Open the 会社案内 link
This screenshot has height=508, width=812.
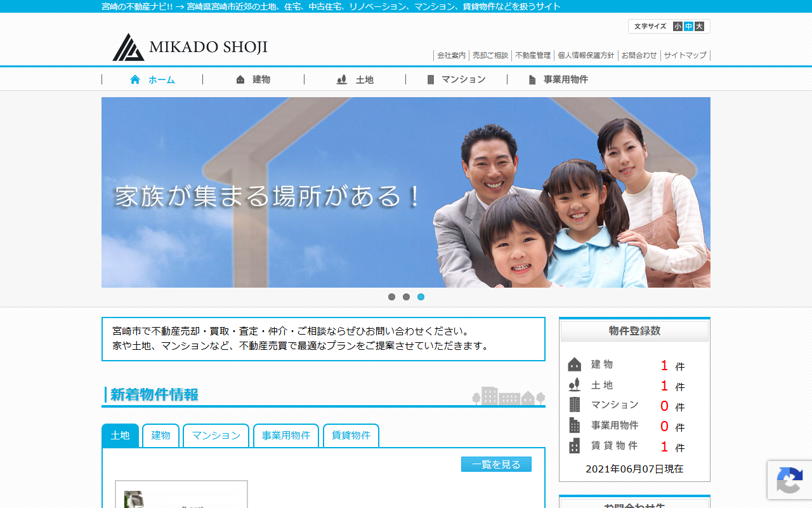tap(451, 55)
